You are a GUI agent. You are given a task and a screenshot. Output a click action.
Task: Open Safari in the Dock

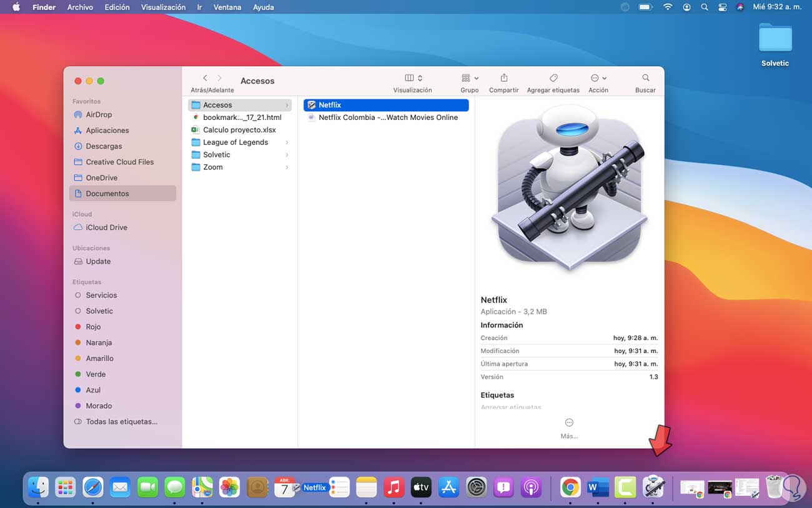pyautogui.click(x=93, y=487)
